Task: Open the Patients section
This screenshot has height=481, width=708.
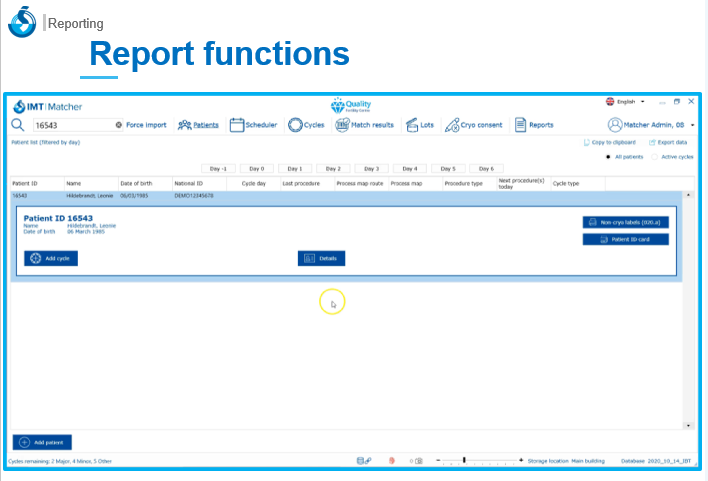Action: (199, 125)
